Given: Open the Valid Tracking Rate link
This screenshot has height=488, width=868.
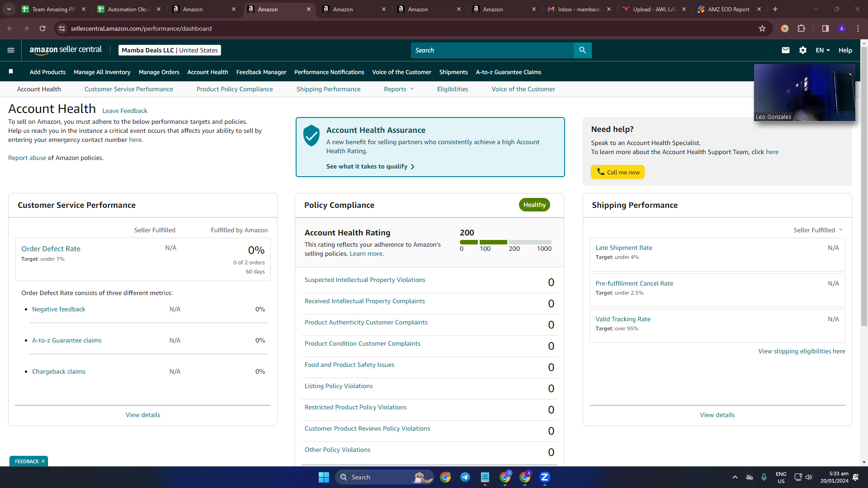Looking at the screenshot, I should 623,319.
